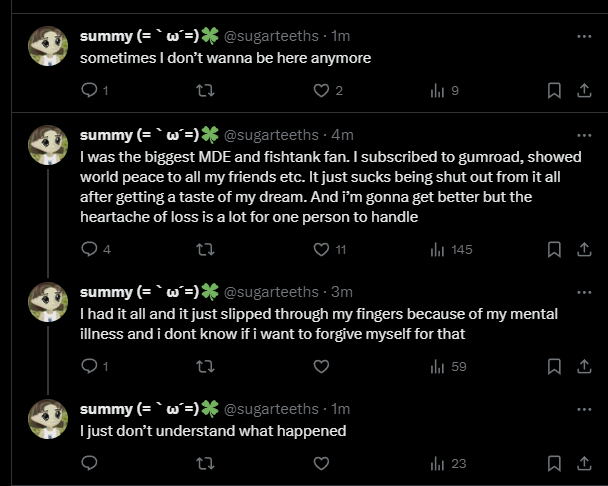This screenshot has width=608, height=486.
Task: Reply to 'sometimes I don't wanna be here' tweet
Action: pos(90,90)
